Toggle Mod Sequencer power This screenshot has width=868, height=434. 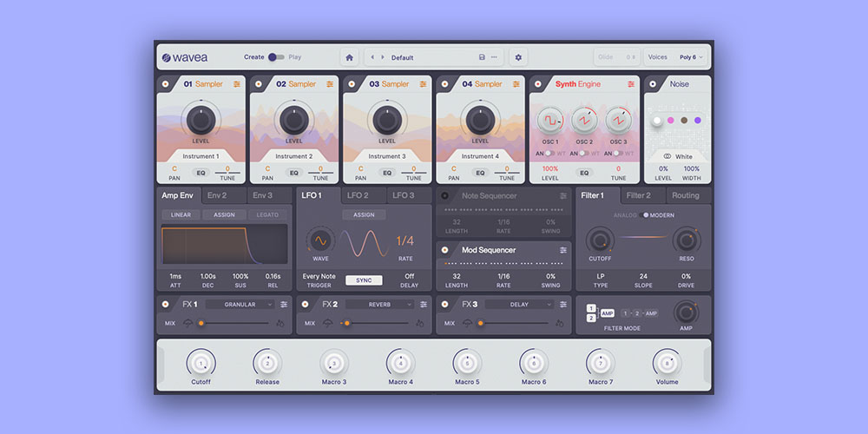pyautogui.click(x=444, y=250)
